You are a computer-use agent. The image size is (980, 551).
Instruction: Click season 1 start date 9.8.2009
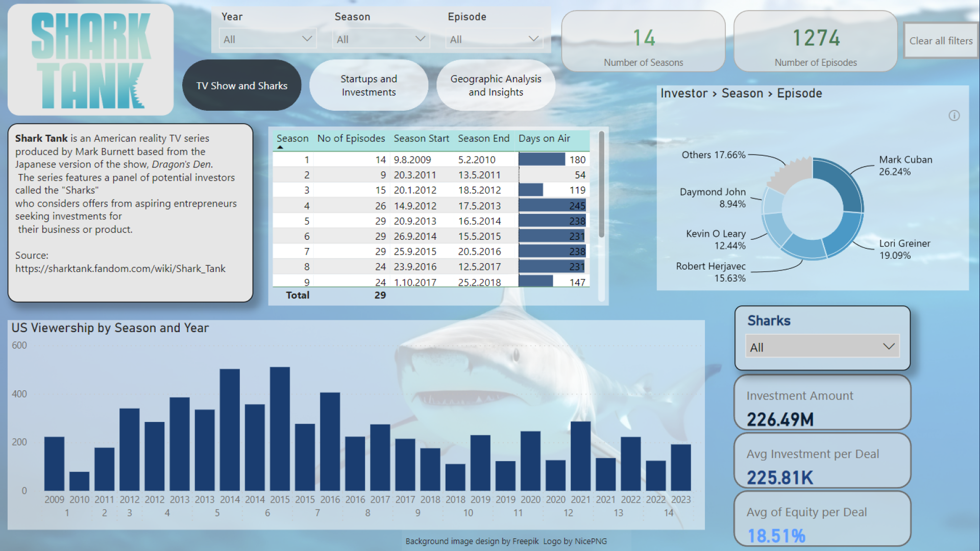(x=412, y=160)
